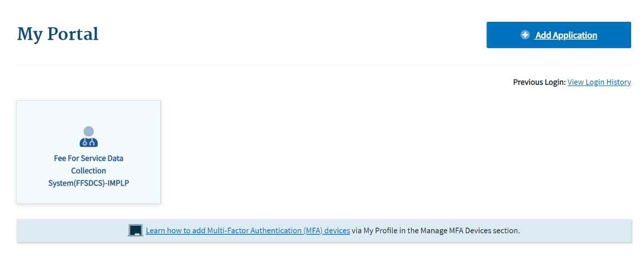Click the plus icon in Add Application
This screenshot has height=256, width=644.
click(525, 35)
